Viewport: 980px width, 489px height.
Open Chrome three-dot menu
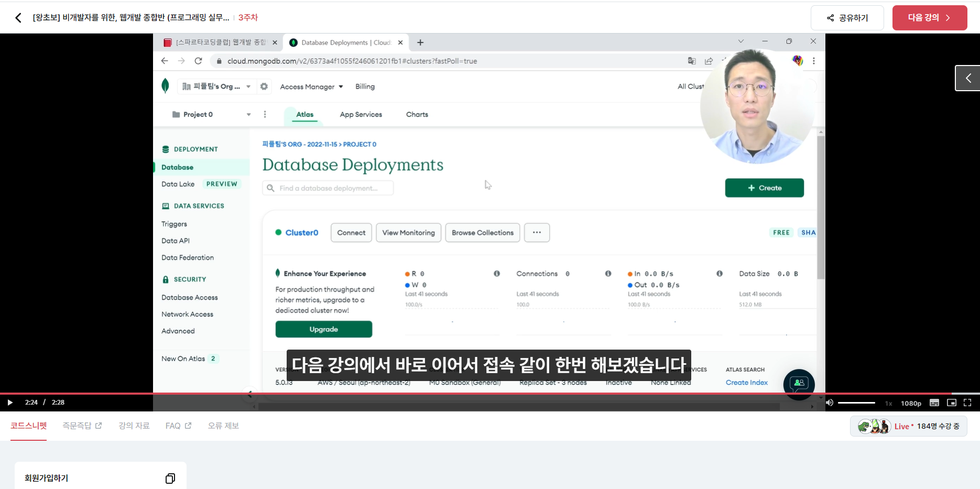(x=814, y=61)
